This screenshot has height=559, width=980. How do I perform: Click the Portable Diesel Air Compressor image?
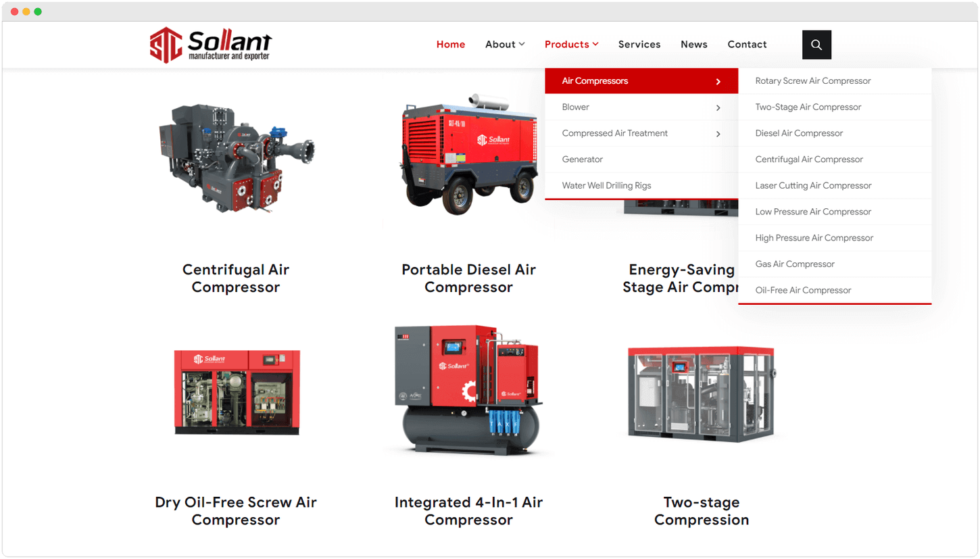[468, 154]
